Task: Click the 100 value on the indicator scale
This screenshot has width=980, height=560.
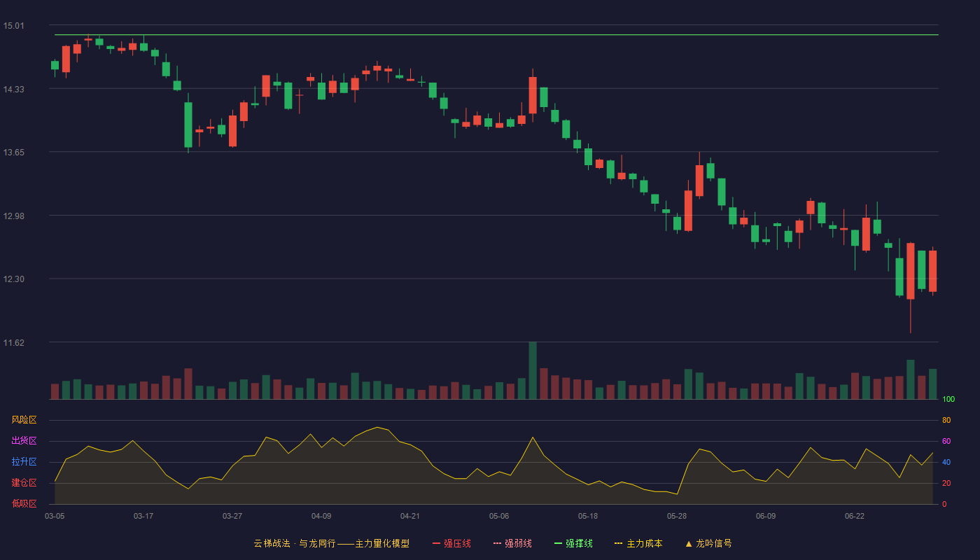Action: click(948, 399)
